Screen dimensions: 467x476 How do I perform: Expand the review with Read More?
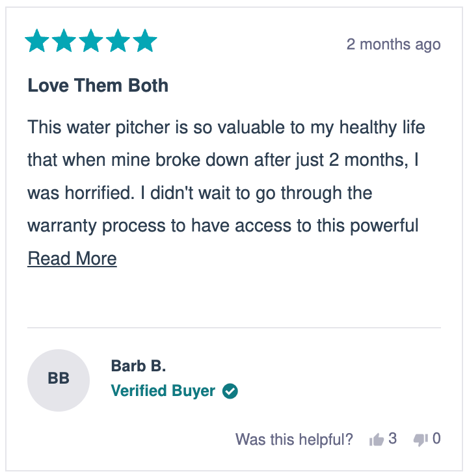click(72, 259)
